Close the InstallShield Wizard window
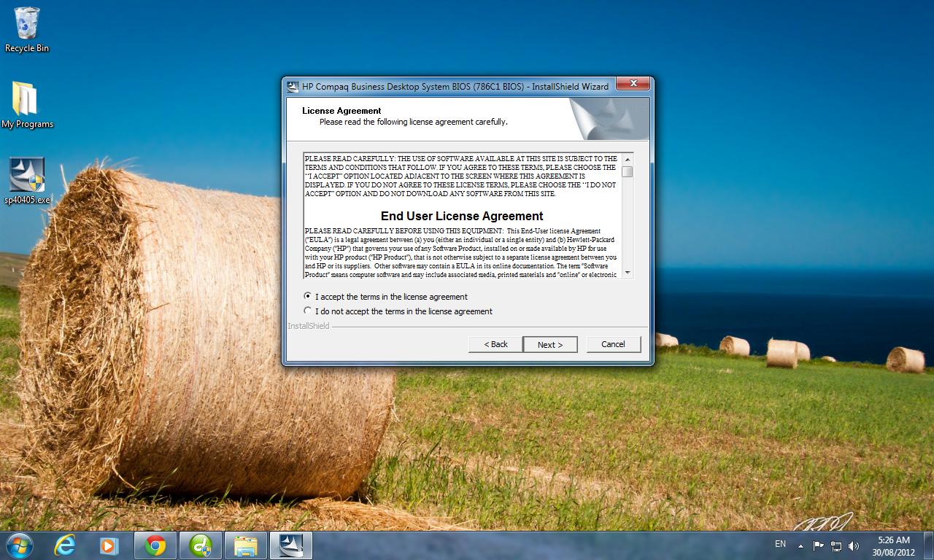The width and height of the screenshot is (934, 560). (x=633, y=84)
